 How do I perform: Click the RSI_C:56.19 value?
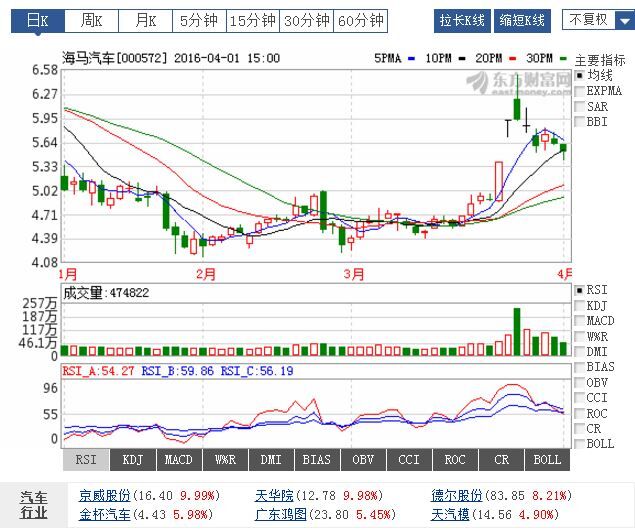click(x=257, y=371)
